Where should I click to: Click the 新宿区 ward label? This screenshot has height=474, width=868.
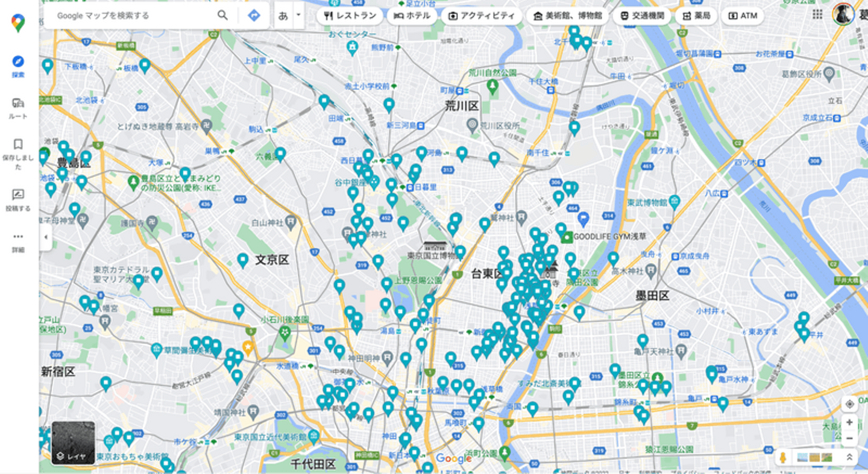[x=58, y=371]
